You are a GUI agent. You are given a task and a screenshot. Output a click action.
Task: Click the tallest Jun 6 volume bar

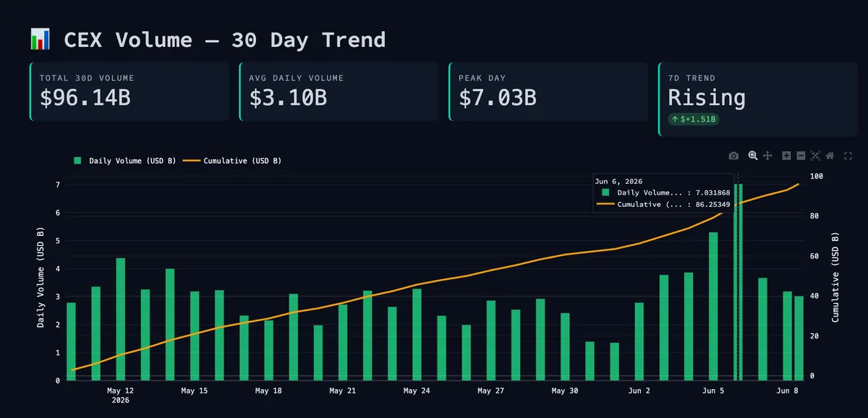click(x=739, y=282)
